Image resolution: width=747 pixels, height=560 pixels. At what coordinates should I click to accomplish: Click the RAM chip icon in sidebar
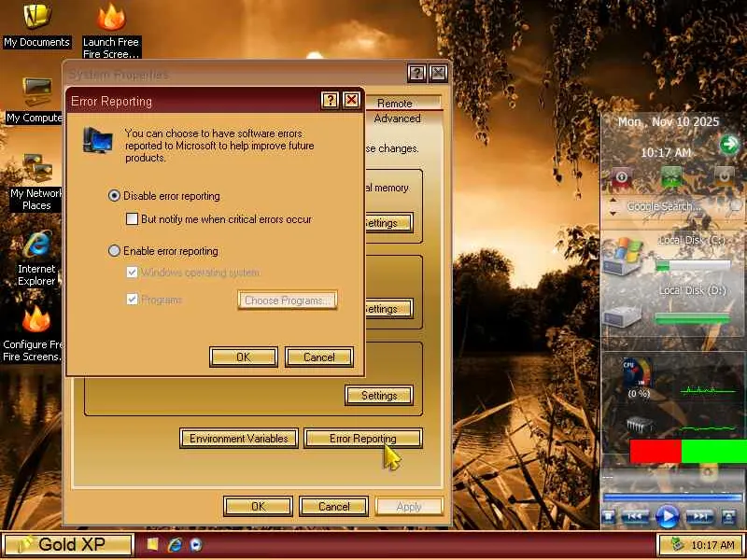coord(639,425)
